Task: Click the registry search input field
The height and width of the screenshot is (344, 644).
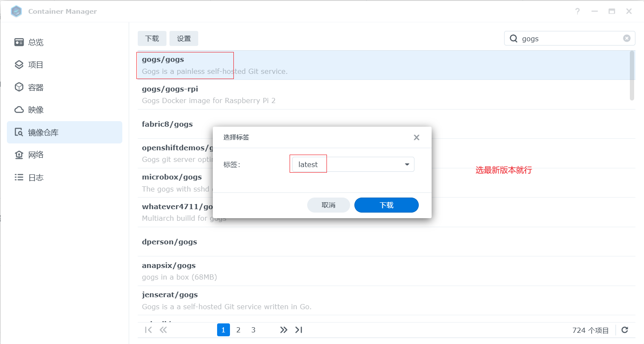Action: coord(570,38)
